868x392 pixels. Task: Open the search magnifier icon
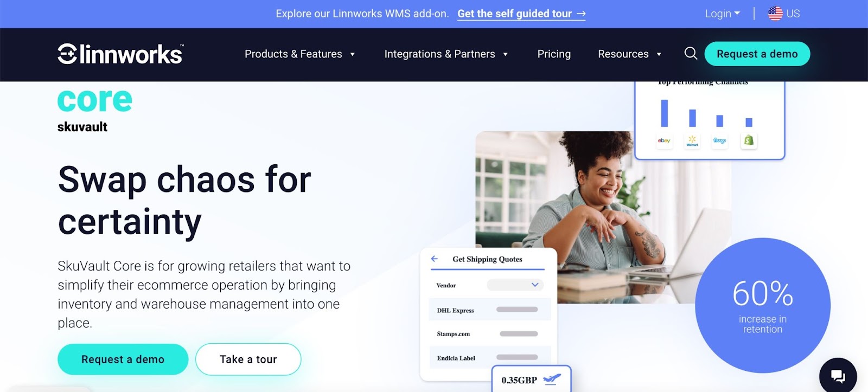691,53
